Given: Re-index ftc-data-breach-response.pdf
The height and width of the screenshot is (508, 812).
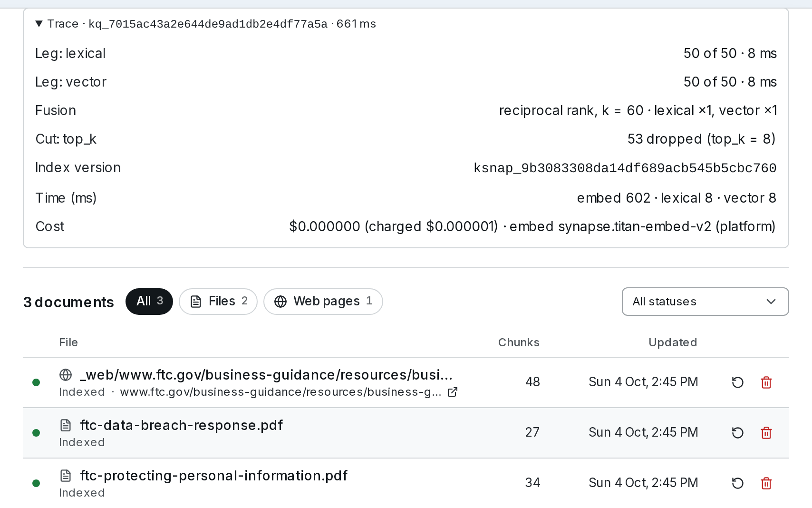Looking at the screenshot, I should coord(737,433).
